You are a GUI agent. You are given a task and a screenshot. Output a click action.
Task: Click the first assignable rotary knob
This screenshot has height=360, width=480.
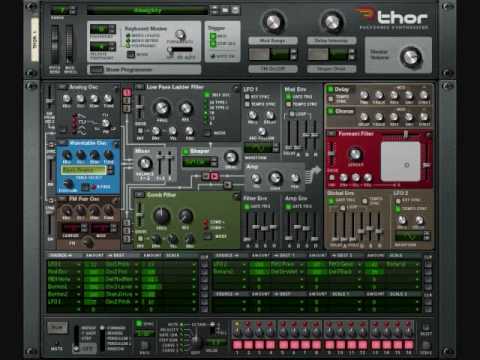point(273,22)
